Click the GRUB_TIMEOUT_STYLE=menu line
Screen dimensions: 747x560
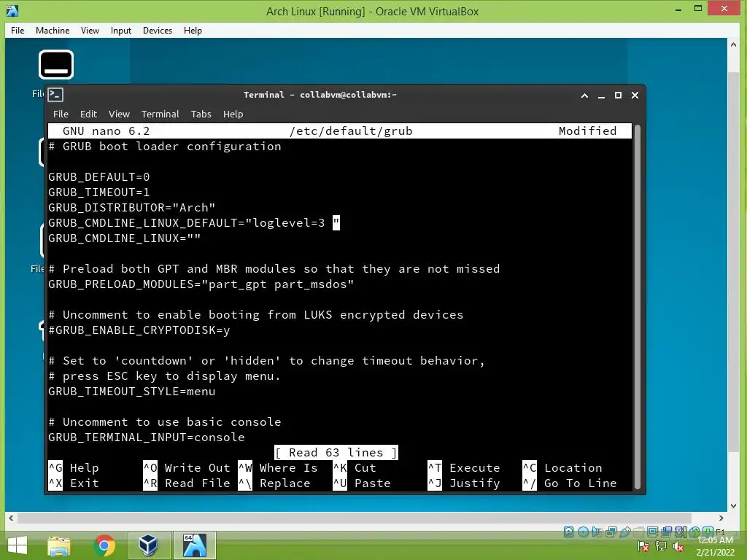tap(132, 392)
